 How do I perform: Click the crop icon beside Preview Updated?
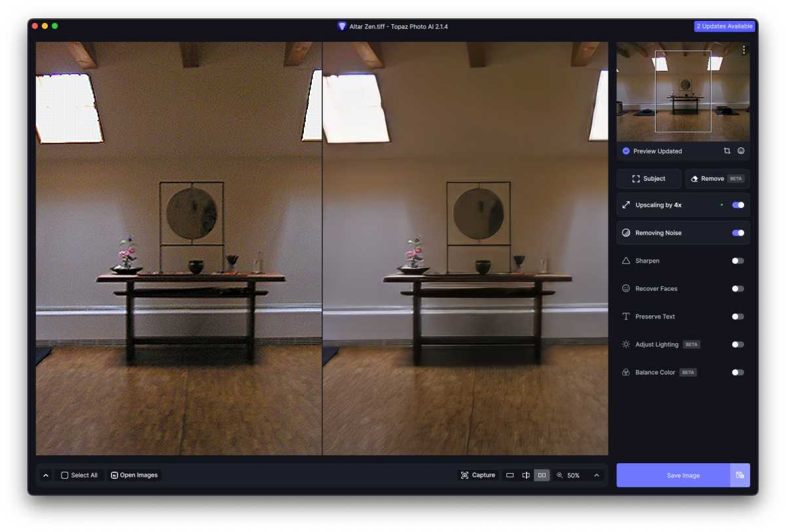coord(727,151)
